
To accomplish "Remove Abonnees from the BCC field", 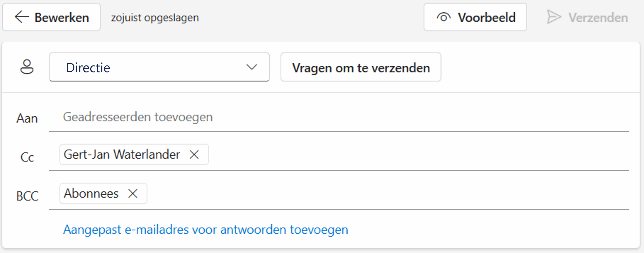I will click(133, 194).
